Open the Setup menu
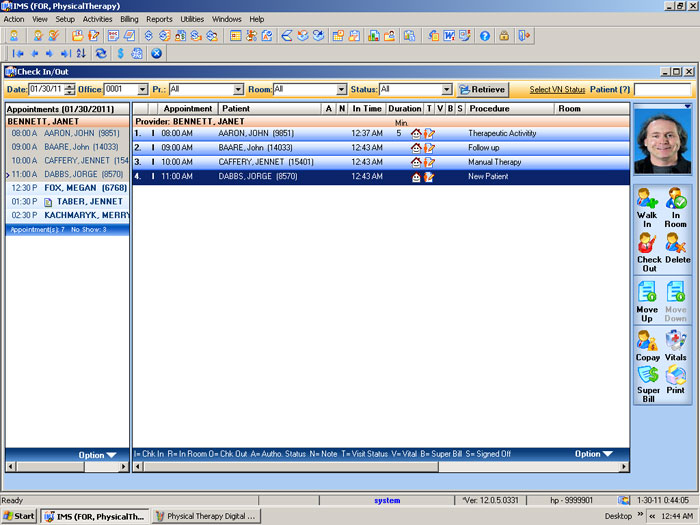 tap(65, 19)
